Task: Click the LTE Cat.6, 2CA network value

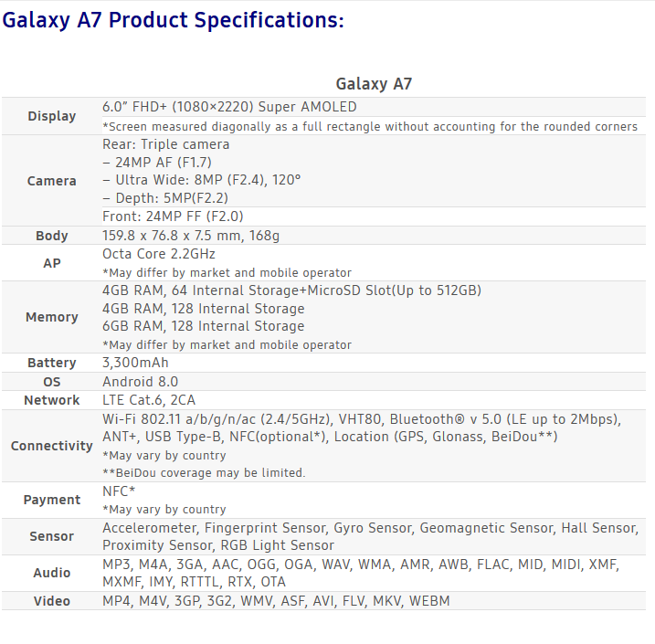Action: pyautogui.click(x=149, y=400)
